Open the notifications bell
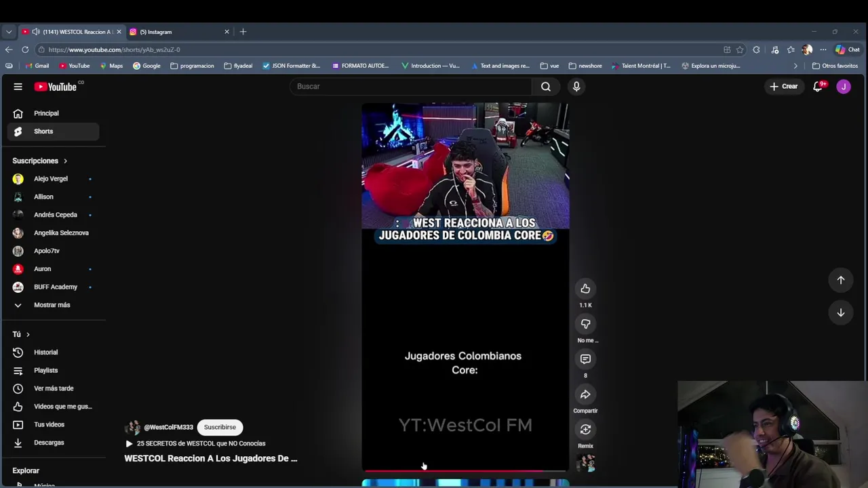Screen dimensions: 868x488 pos(818,87)
